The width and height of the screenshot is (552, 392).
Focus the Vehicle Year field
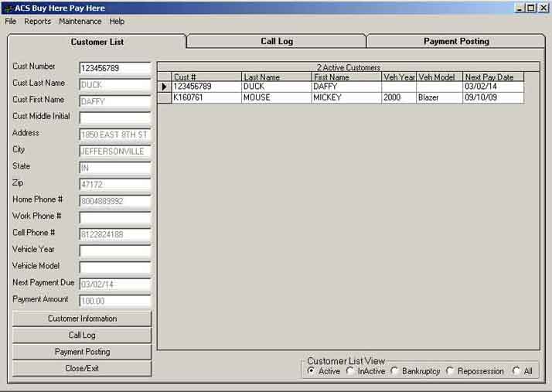[x=115, y=251]
